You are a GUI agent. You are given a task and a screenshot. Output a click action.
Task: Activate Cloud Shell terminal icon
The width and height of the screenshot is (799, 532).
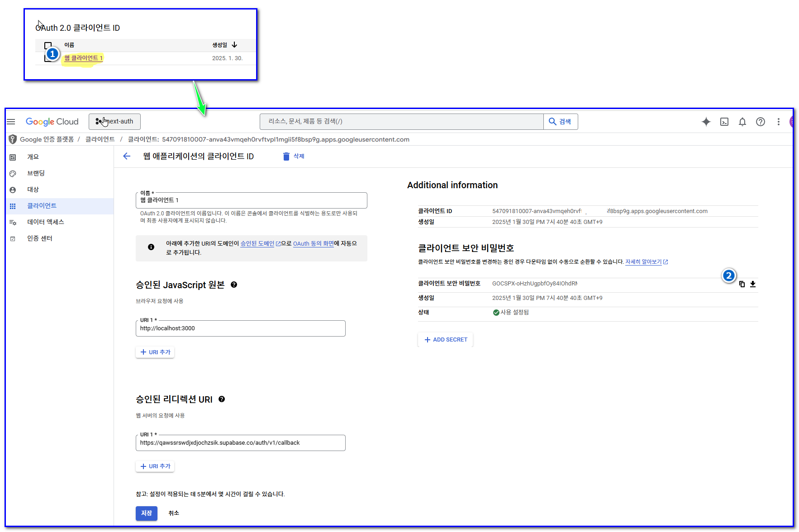(x=724, y=122)
